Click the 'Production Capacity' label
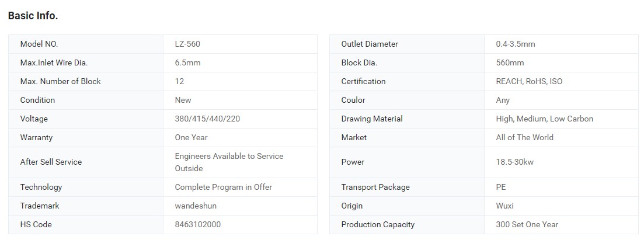This screenshot has height=243, width=644. point(378,224)
